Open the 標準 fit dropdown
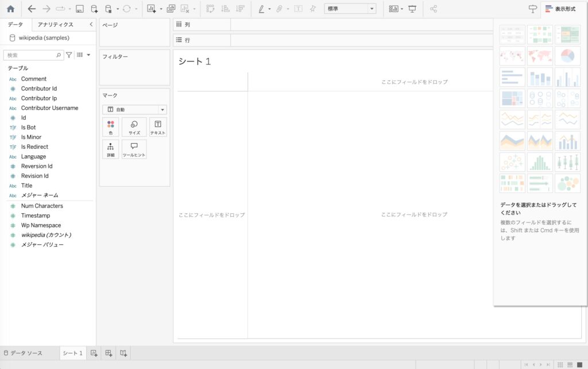The width and height of the screenshot is (588, 369). click(x=350, y=9)
